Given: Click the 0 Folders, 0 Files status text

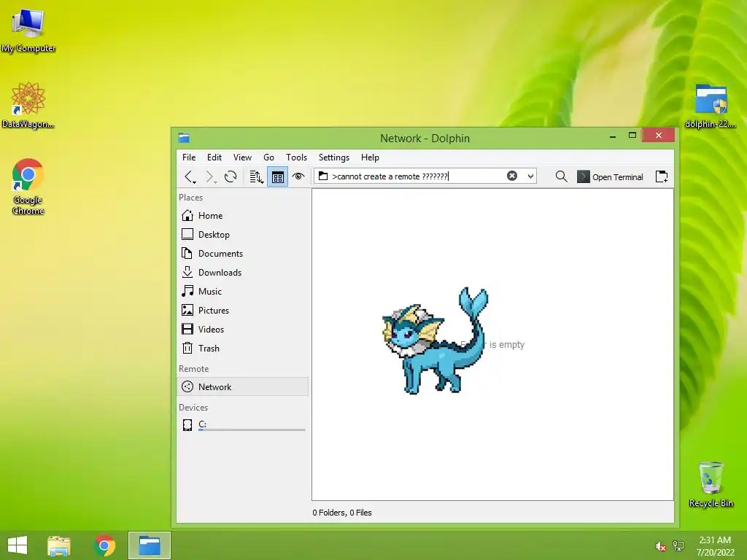Looking at the screenshot, I should click(x=342, y=513).
